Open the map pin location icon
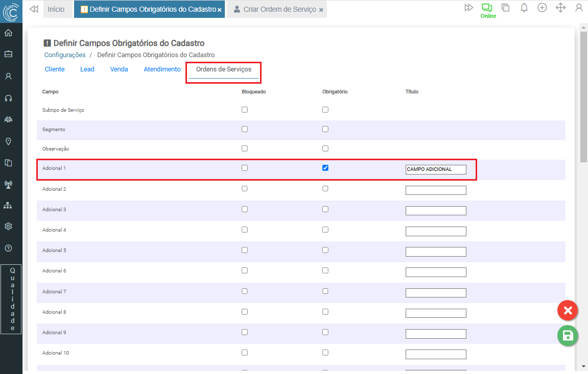Screen dimensions: 588x374 (x=8, y=141)
